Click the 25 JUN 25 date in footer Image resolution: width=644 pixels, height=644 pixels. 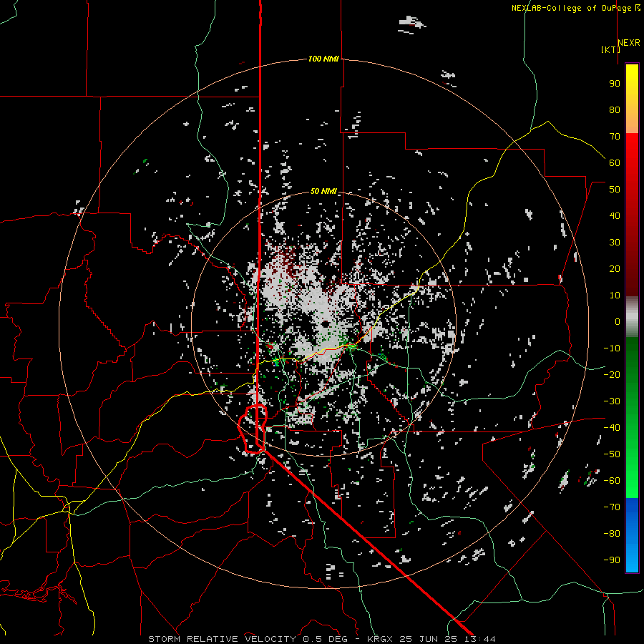click(x=429, y=639)
